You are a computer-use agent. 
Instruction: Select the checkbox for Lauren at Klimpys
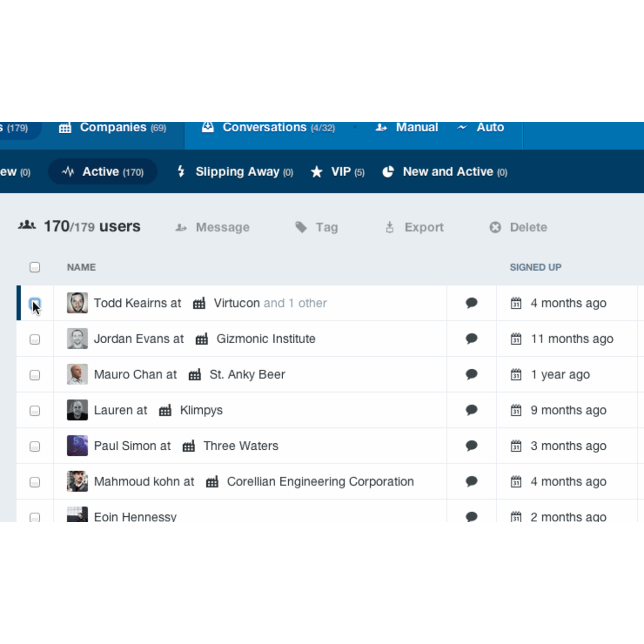tap(35, 411)
